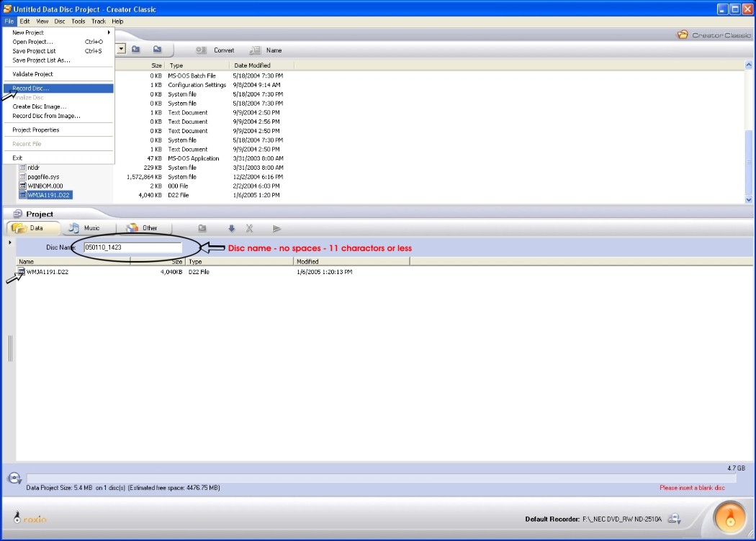
Task: Open the View menu
Action: point(42,21)
